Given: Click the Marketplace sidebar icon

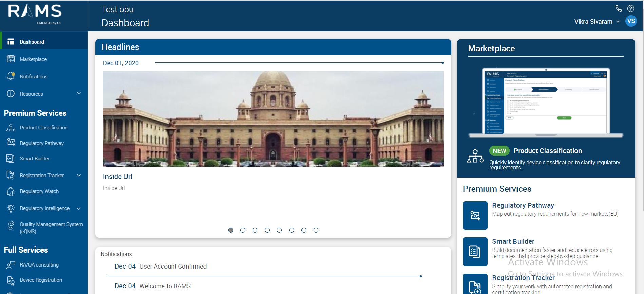Looking at the screenshot, I should coord(11,59).
